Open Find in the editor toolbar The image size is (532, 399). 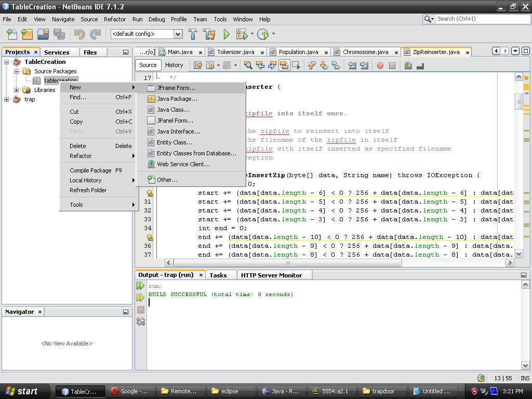coord(248,65)
